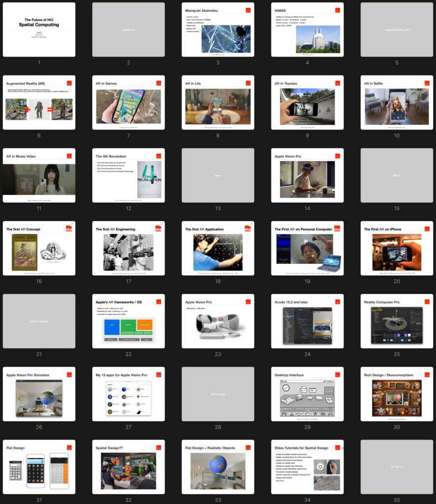Click 'The first AR Concept' slide
The image size is (436, 504).
[39, 248]
